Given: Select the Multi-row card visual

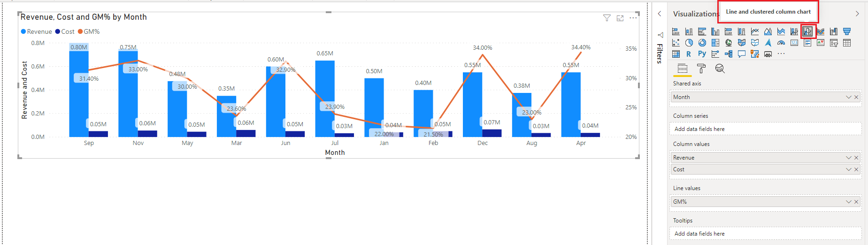Looking at the screenshot, I should [807, 43].
